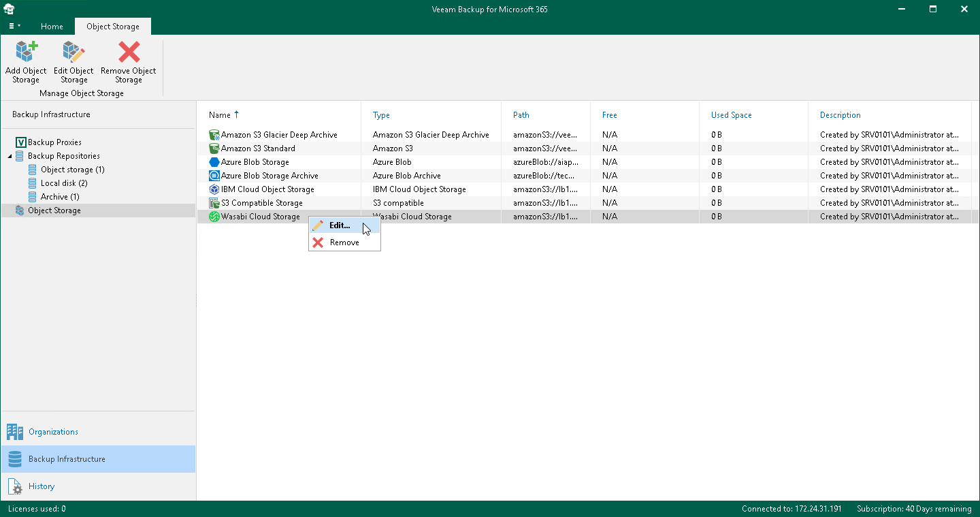Open the Backup Infrastructure view

(x=98, y=459)
